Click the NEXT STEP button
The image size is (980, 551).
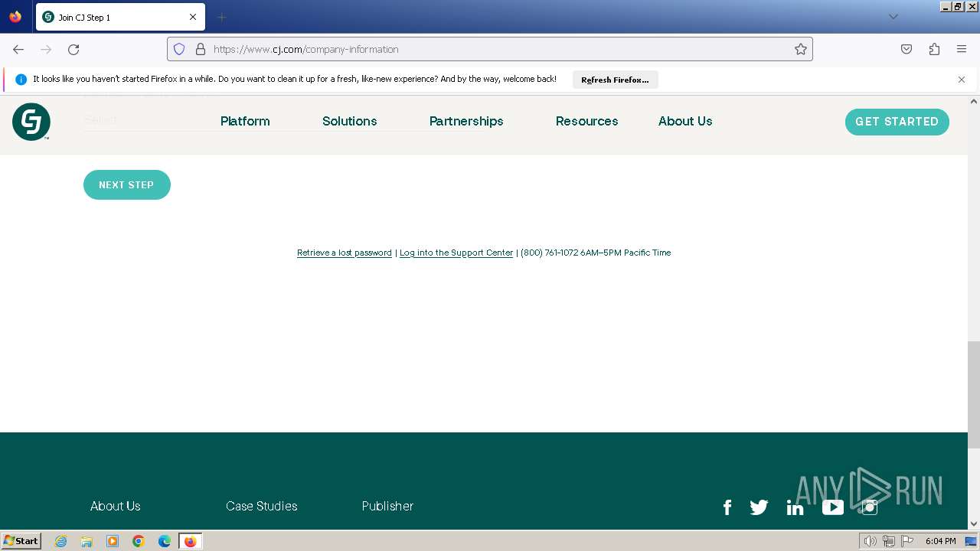pos(127,184)
